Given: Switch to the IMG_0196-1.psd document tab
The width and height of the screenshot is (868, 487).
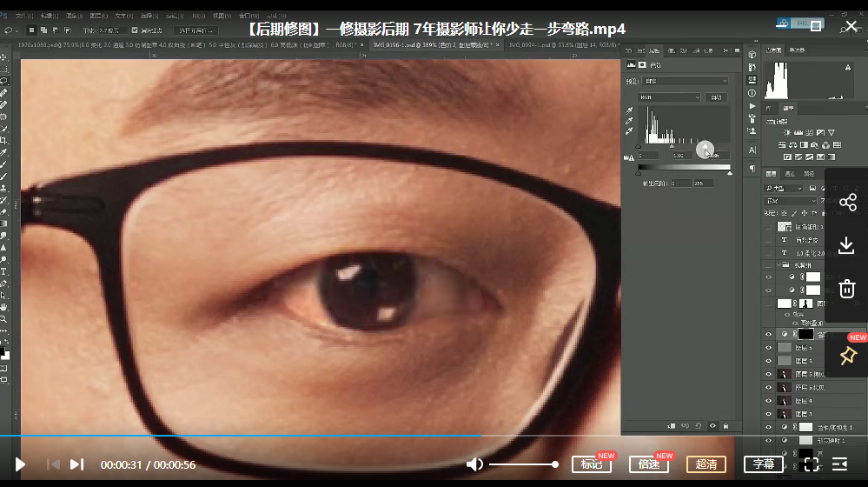Looking at the screenshot, I should (x=436, y=45).
